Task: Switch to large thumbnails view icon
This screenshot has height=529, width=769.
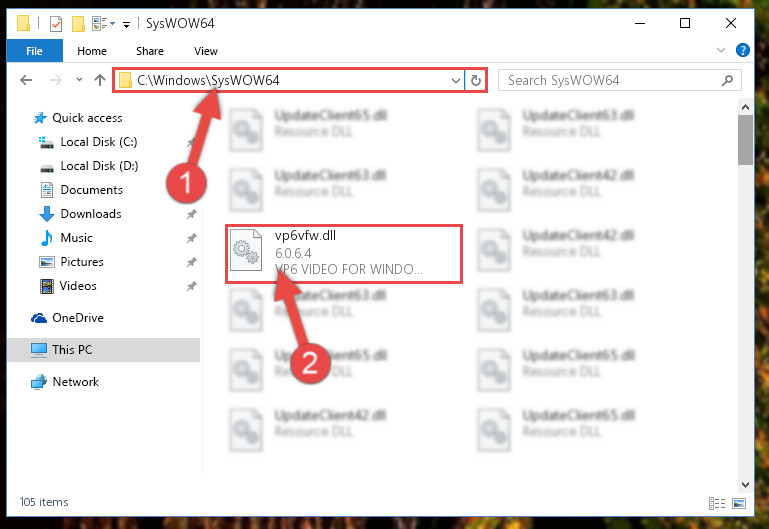Action: pos(739,503)
